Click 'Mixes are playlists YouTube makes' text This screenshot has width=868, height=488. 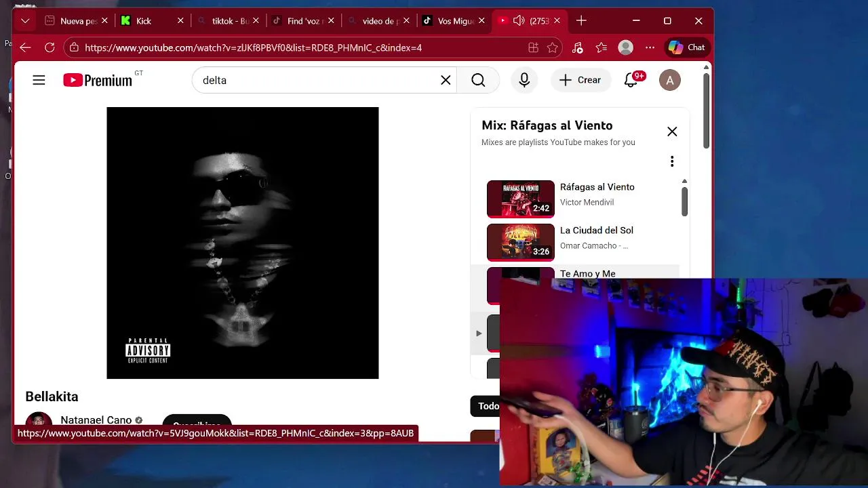tap(558, 142)
